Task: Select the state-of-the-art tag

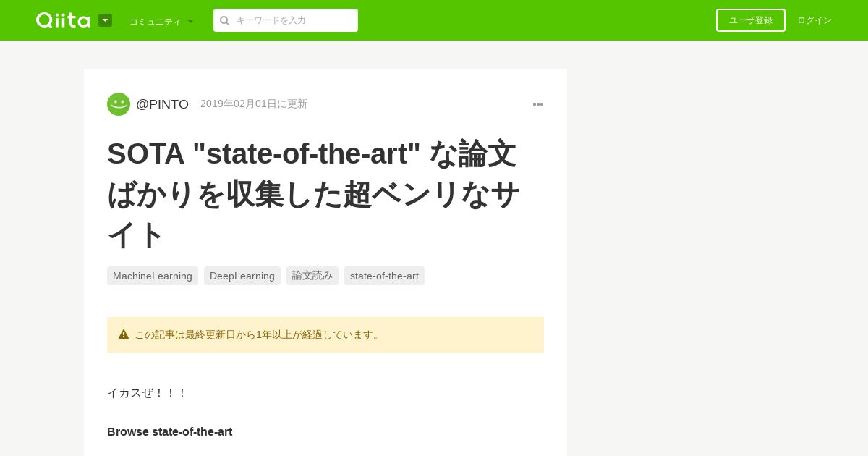Action: tap(384, 276)
